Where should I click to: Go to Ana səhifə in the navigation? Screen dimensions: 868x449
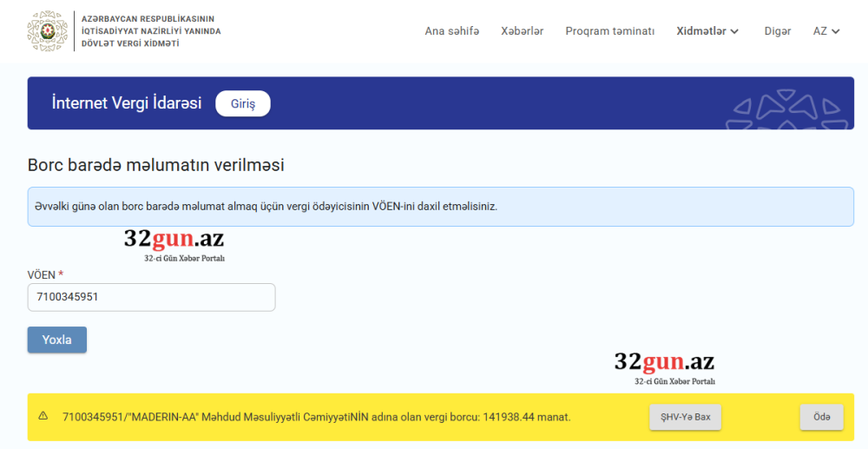(451, 31)
